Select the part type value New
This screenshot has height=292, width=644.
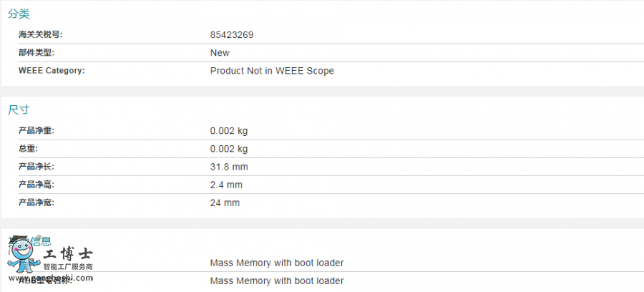220,53
